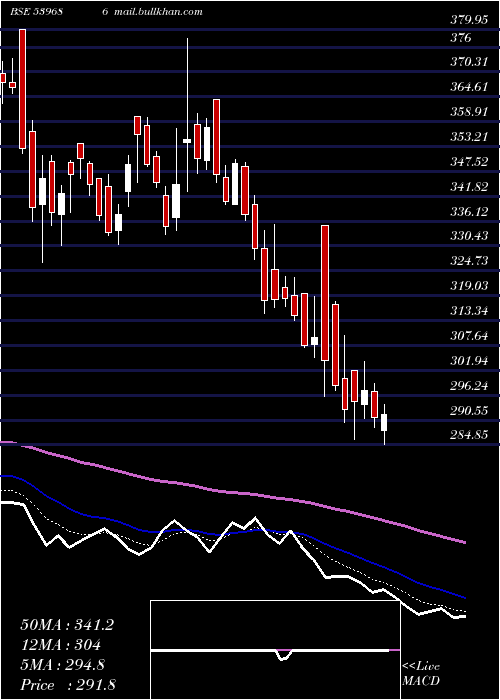Click the 341.82 price level label
Viewport: 500px width, 700px height.
pyautogui.click(x=469, y=187)
